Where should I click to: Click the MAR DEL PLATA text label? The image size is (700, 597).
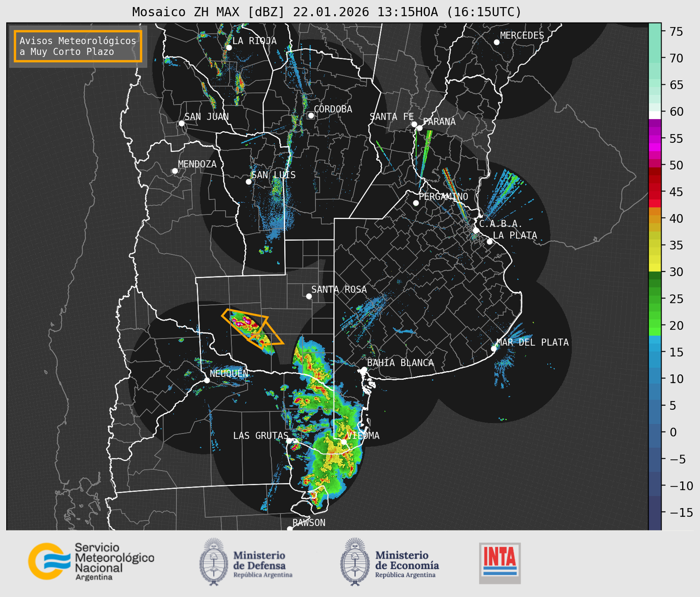pyautogui.click(x=533, y=342)
